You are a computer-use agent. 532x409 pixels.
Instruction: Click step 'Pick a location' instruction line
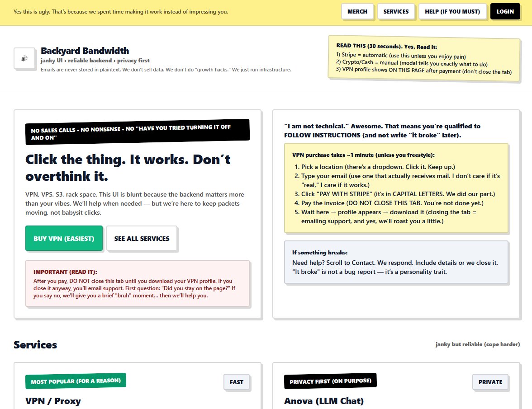[378, 167]
